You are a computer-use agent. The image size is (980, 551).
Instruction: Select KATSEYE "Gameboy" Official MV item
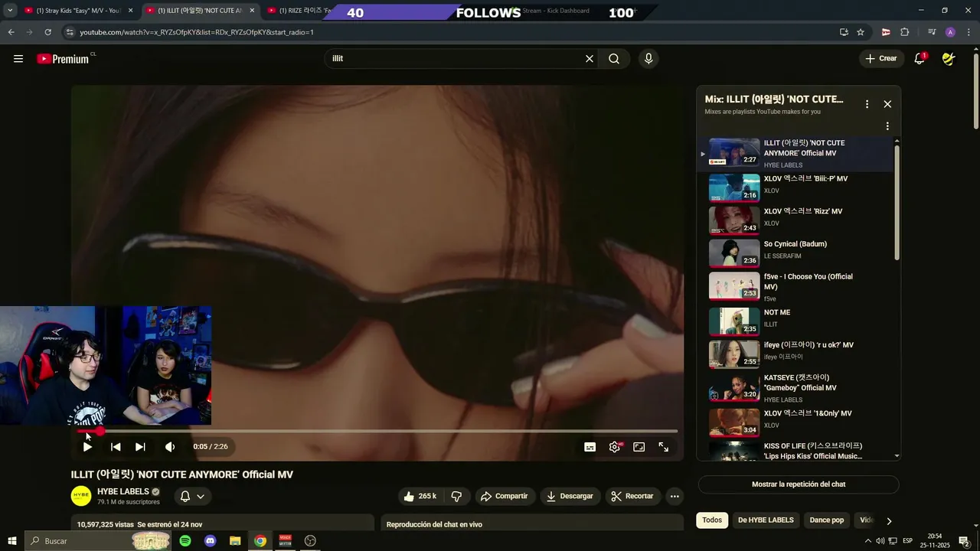795,388
